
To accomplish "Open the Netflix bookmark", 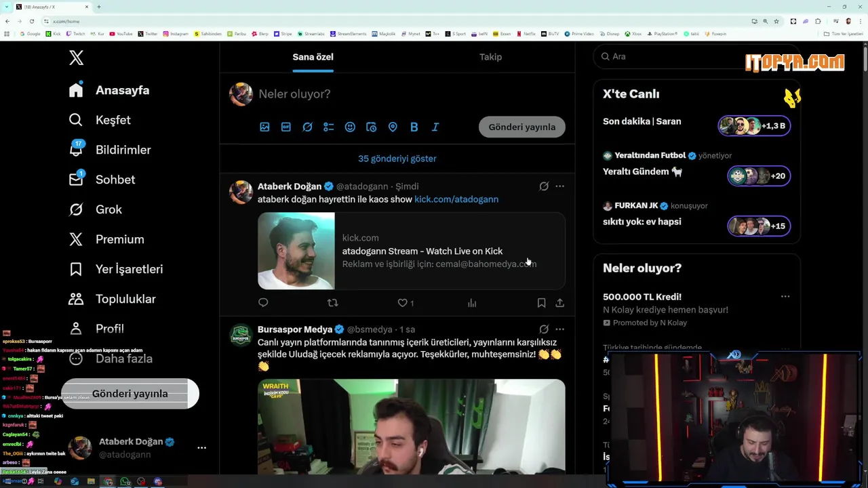I will tap(526, 34).
